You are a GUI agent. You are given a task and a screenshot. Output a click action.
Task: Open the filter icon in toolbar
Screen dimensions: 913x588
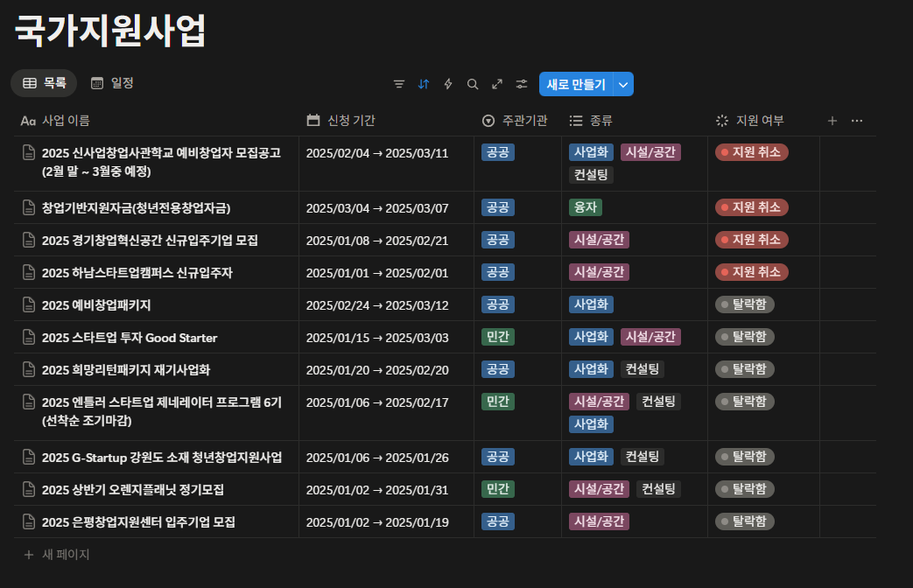(x=399, y=84)
